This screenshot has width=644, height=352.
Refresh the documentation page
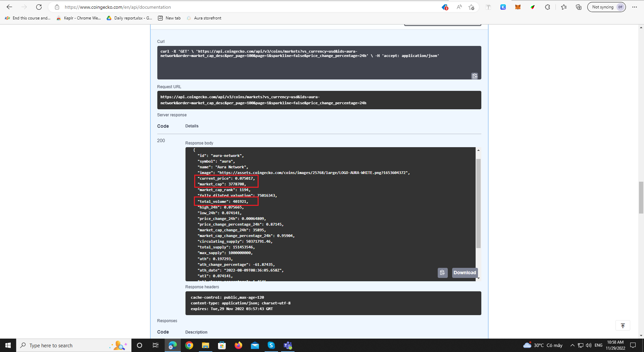tap(39, 7)
